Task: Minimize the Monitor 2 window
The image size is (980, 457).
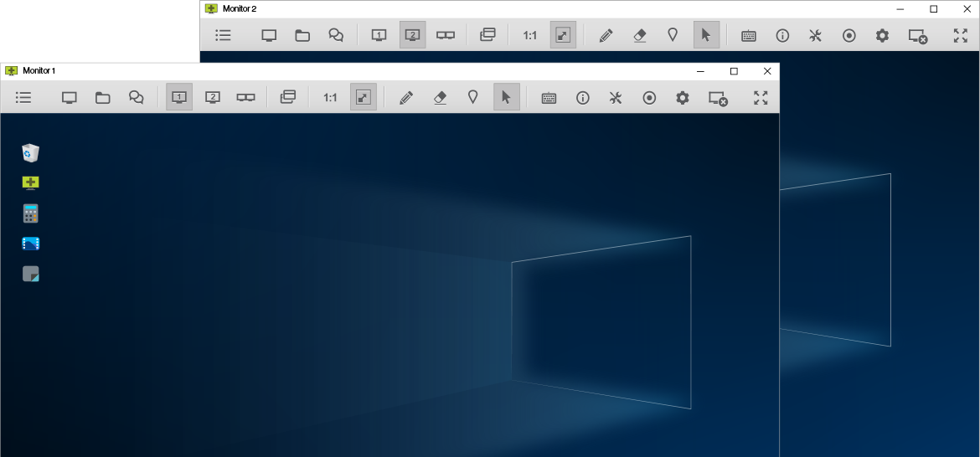Action: click(x=900, y=8)
